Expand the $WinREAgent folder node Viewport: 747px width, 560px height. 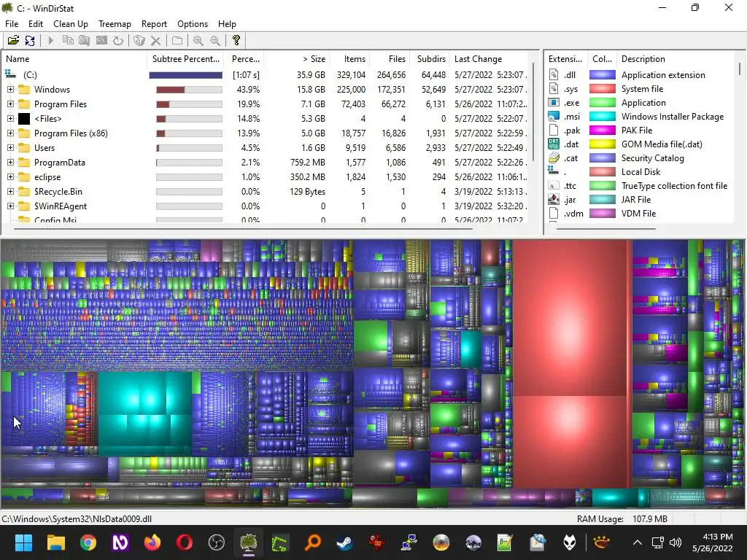pyautogui.click(x=10, y=206)
